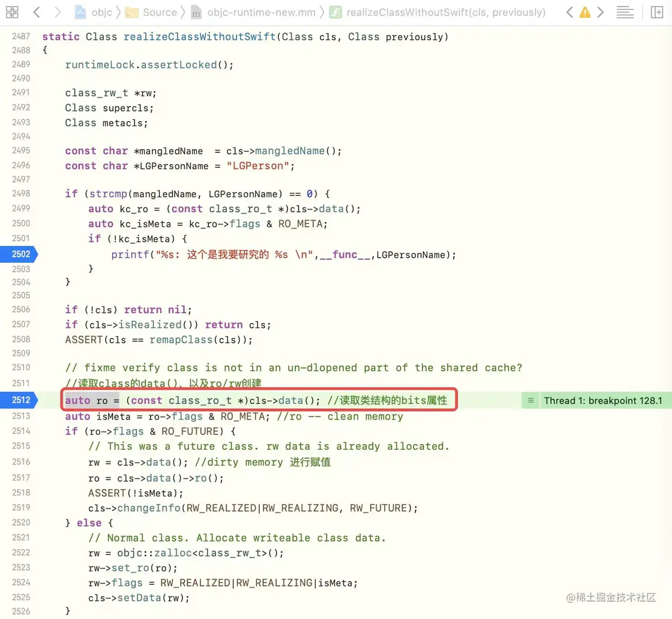This screenshot has width=672, height=619.
Task: Click set_ro on line 2523
Action: click(130, 568)
